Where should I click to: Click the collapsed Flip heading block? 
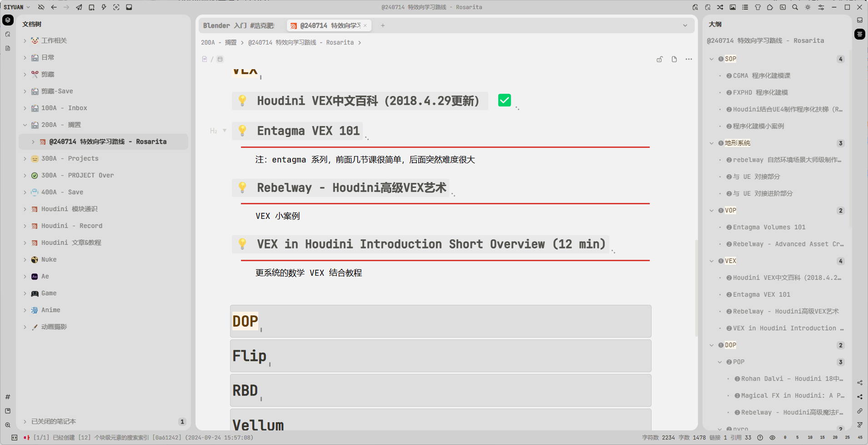(441, 356)
